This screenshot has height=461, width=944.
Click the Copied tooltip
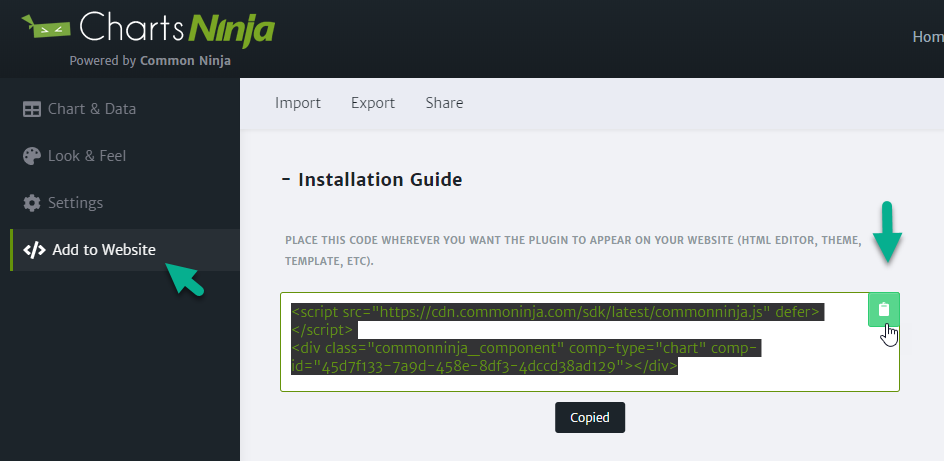tap(590, 417)
